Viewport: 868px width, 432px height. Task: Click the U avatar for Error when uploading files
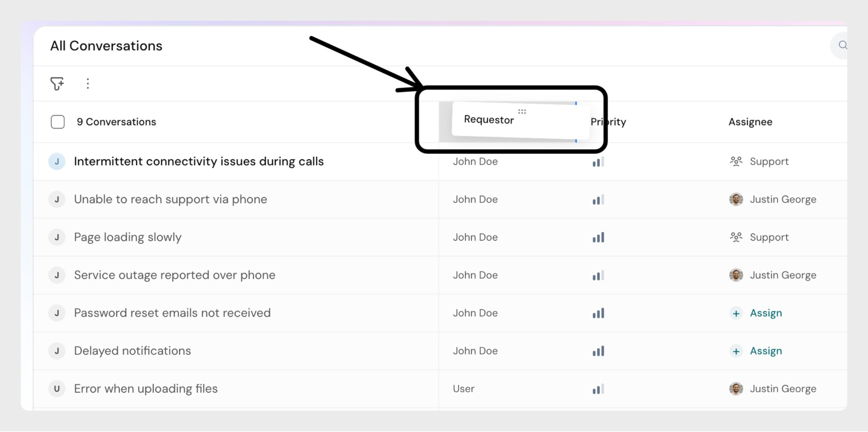[57, 389]
